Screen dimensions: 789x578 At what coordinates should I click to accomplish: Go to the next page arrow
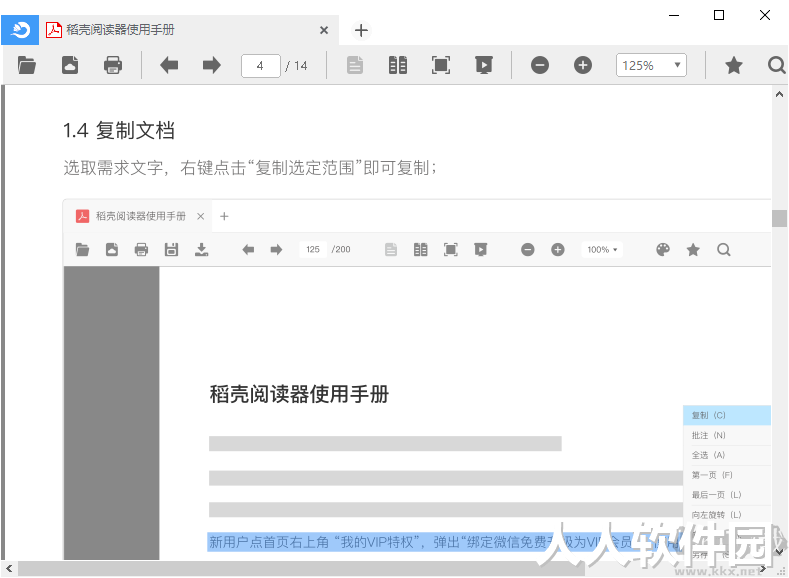point(212,65)
